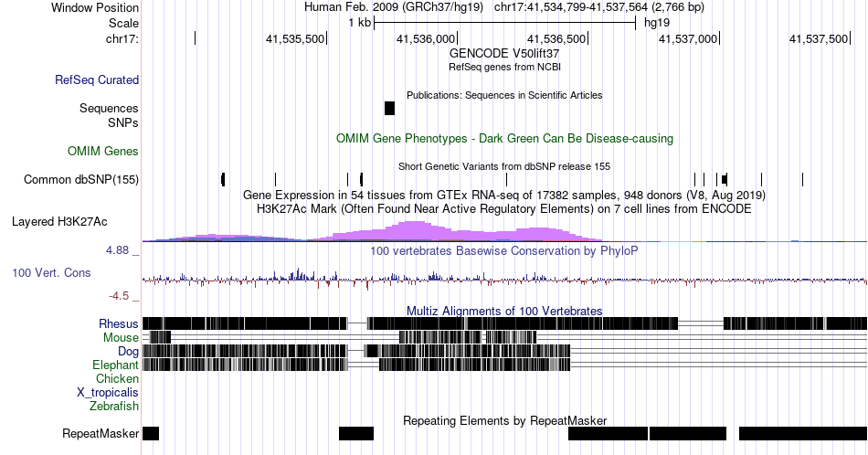868x455 pixels.
Task: Click the Scale label
Action: pos(123,23)
